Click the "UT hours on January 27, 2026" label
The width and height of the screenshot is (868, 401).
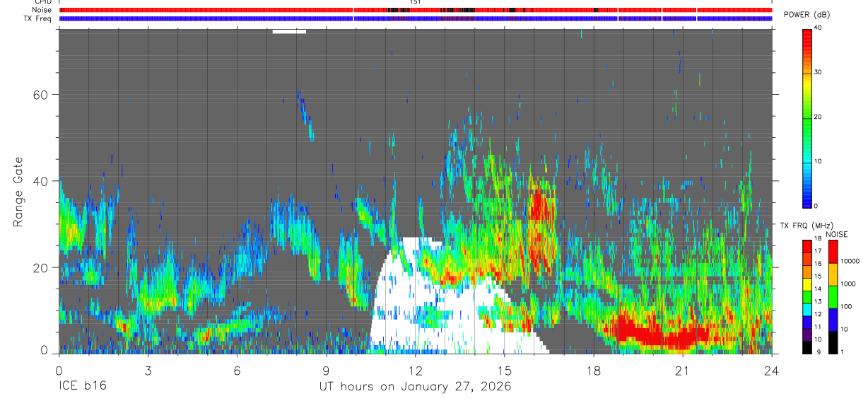pos(416,386)
